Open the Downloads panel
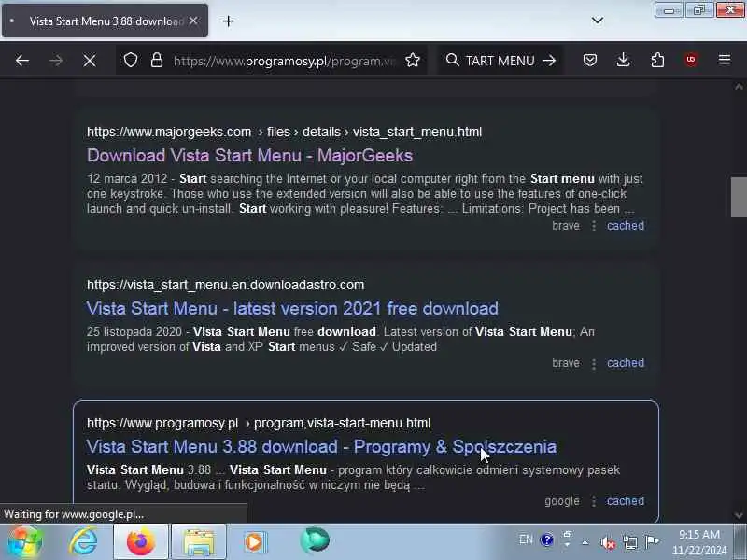 pos(623,60)
